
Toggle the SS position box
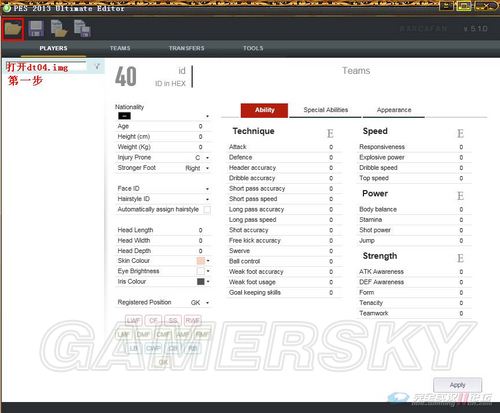click(173, 321)
